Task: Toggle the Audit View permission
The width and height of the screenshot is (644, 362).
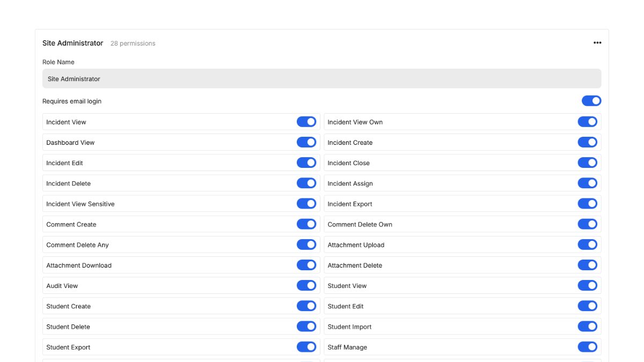Action: 306,285
